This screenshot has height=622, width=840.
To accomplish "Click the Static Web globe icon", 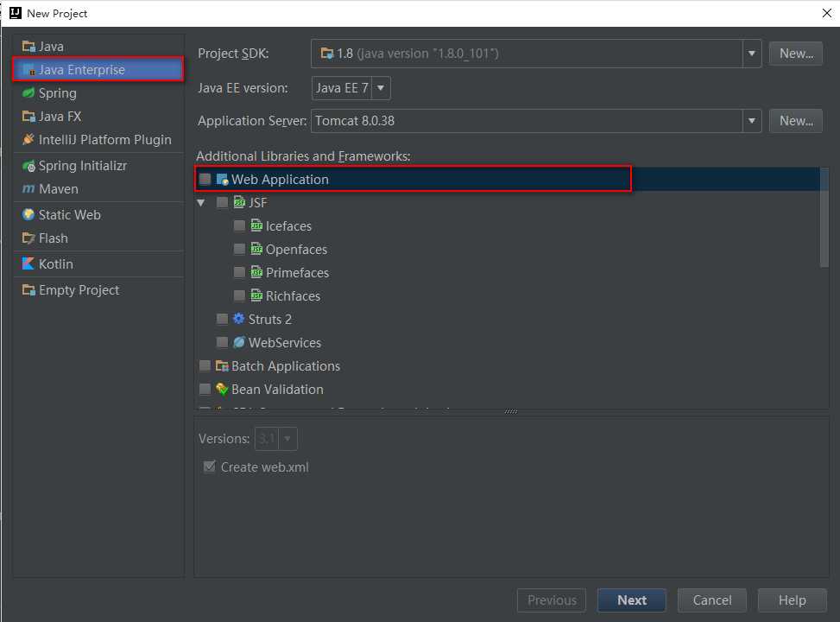I will [x=28, y=214].
